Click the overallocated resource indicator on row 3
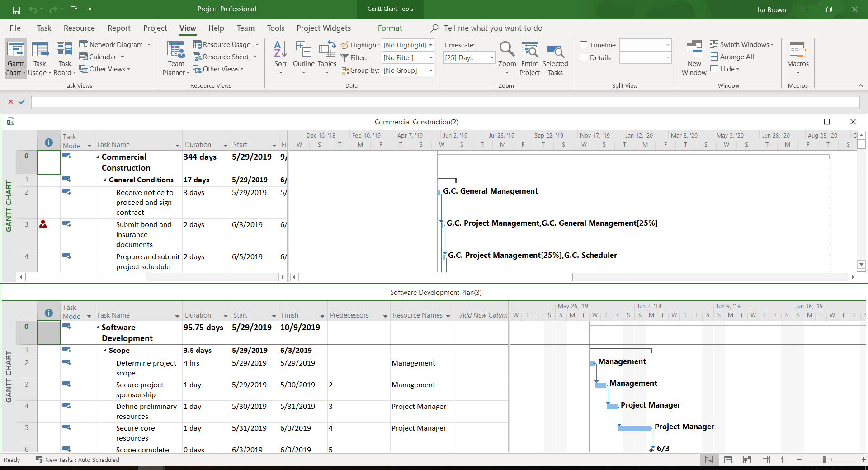The width and height of the screenshot is (868, 470). [x=43, y=224]
